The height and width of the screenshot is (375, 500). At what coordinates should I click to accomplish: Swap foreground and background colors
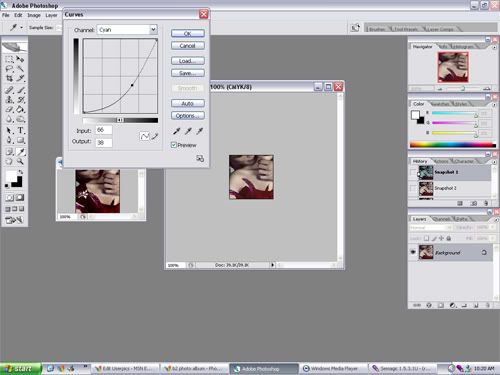point(20,172)
